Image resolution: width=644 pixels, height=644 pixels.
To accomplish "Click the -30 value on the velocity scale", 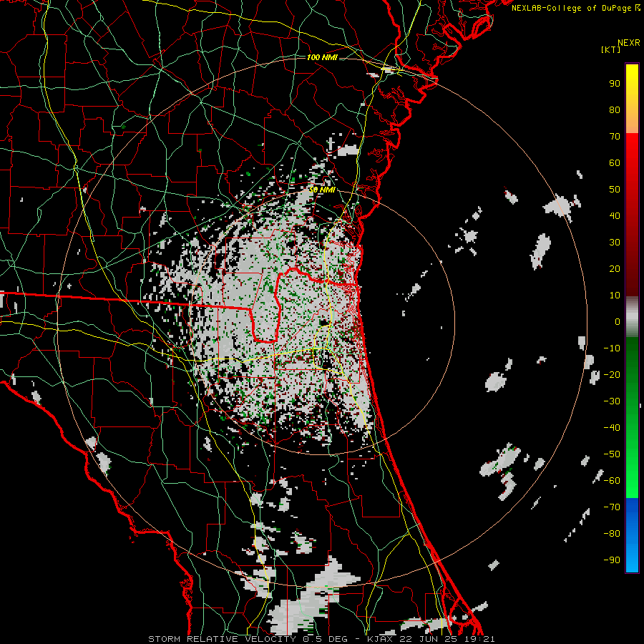I will pos(612,401).
